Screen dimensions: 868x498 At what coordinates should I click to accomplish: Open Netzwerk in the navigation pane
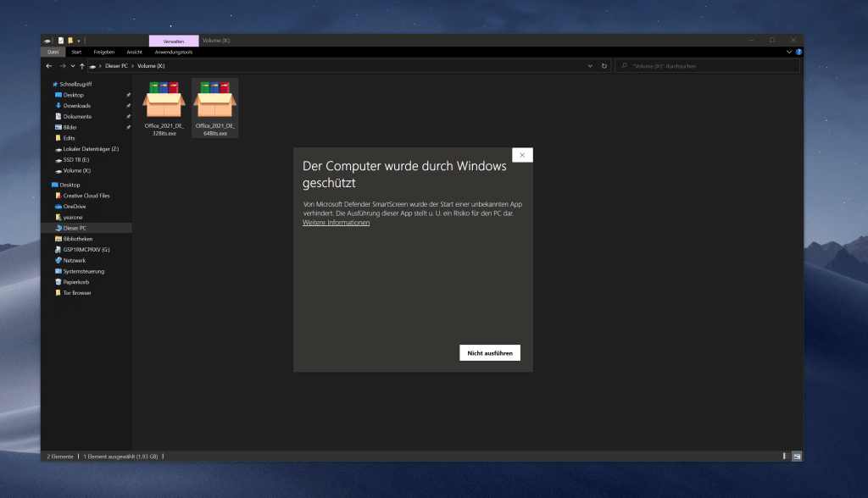click(75, 261)
